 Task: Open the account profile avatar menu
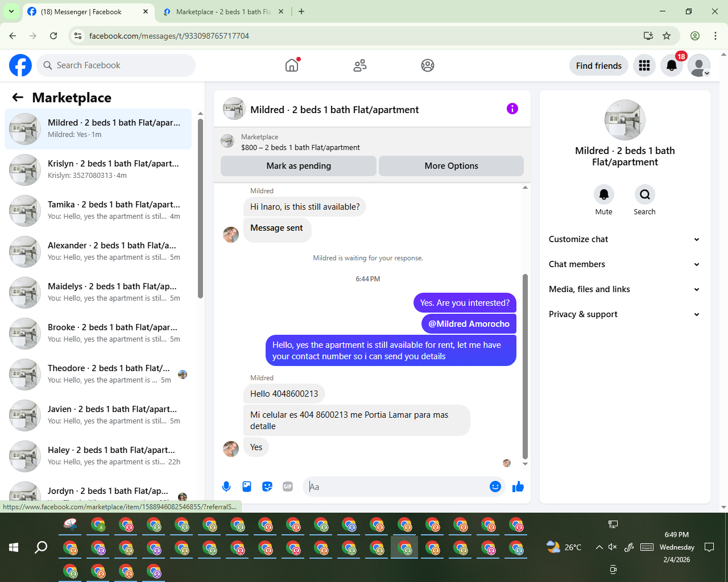pos(699,65)
